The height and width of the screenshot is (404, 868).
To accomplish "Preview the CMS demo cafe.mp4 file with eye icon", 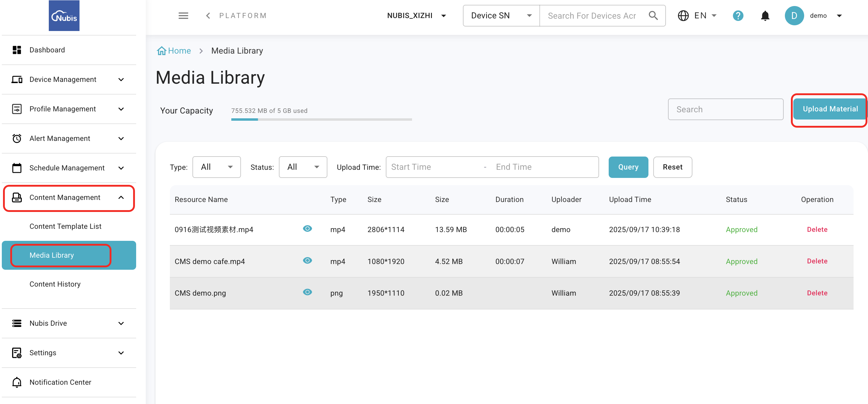I will (307, 261).
